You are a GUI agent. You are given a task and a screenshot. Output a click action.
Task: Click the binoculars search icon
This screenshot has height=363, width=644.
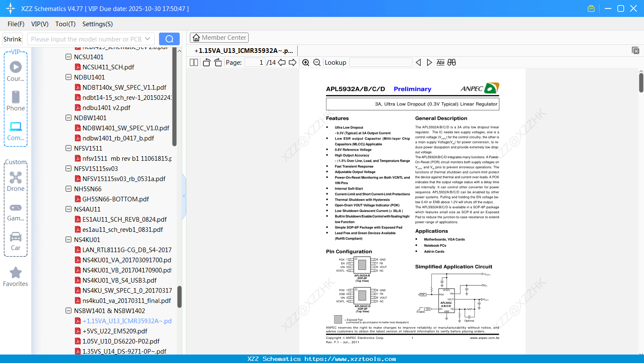(452, 63)
